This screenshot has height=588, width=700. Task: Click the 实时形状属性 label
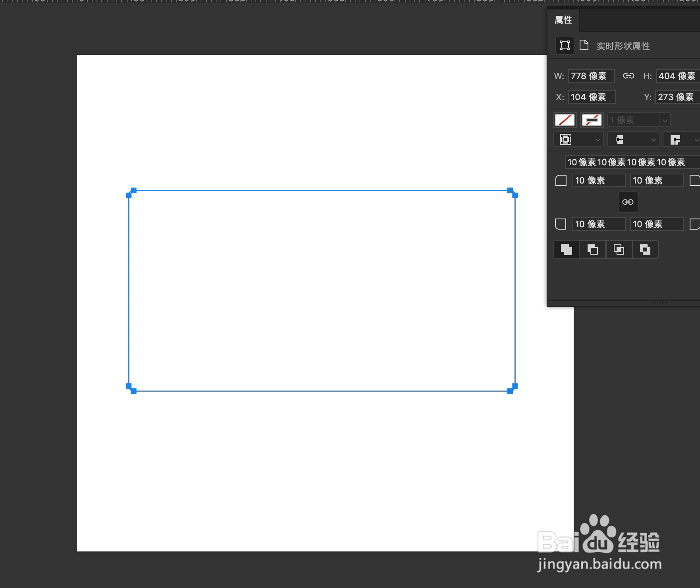tap(623, 46)
